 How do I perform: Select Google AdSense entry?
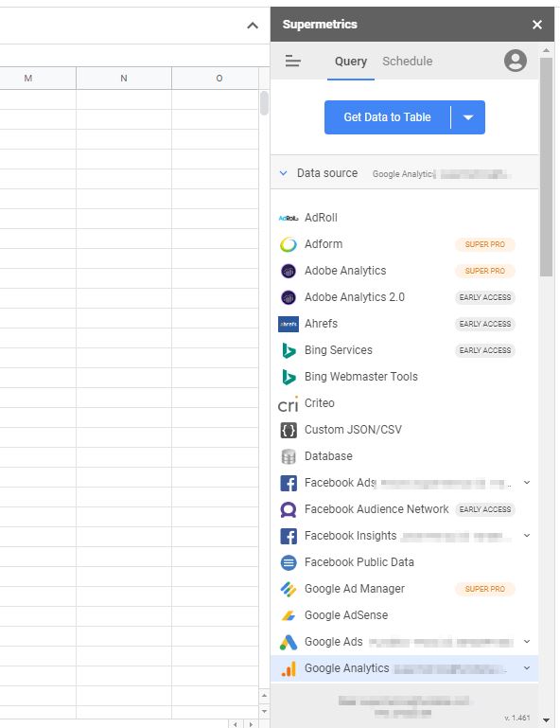404,615
